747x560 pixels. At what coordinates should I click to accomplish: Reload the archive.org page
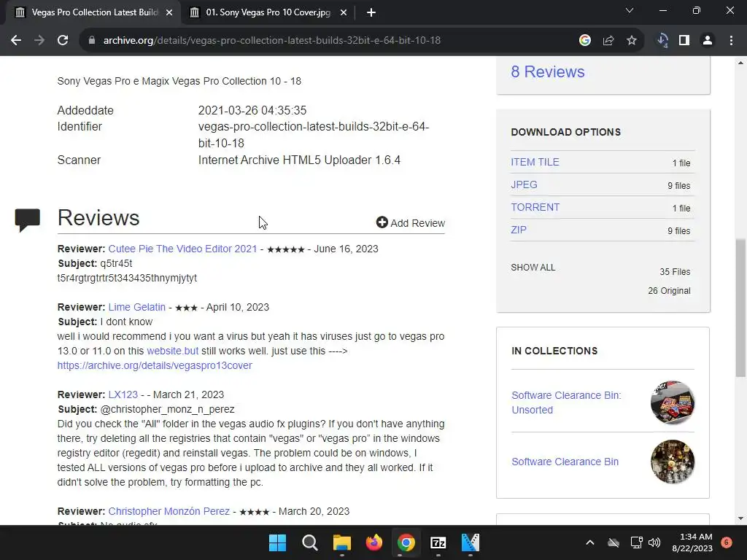63,41
